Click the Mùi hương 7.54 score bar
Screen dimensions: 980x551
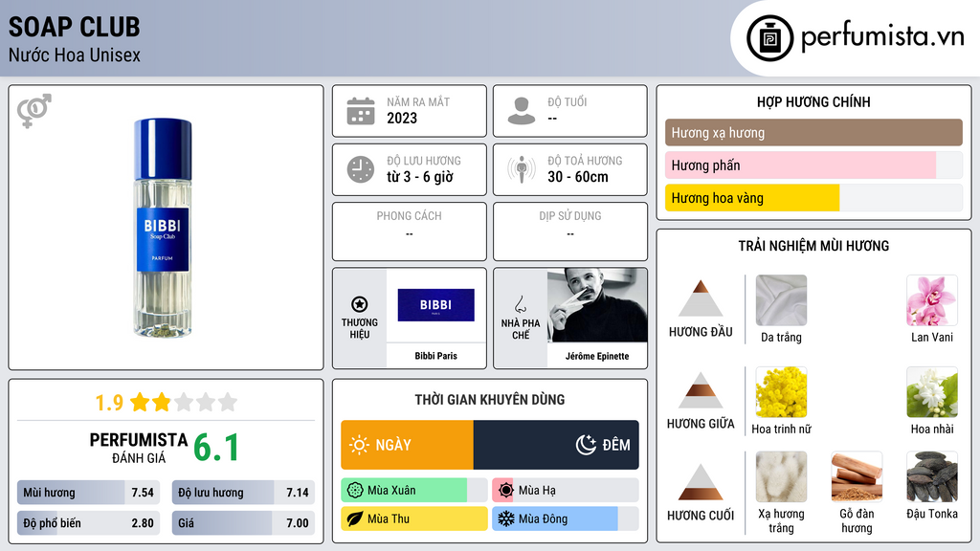click(x=89, y=493)
